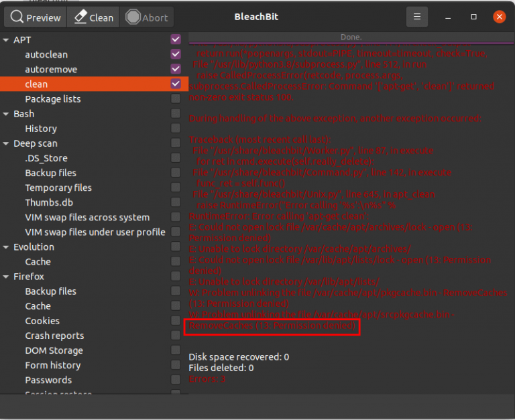Check the Firefox Cookies checkbox
Viewport: 515px width, 420px height.
[176, 321]
